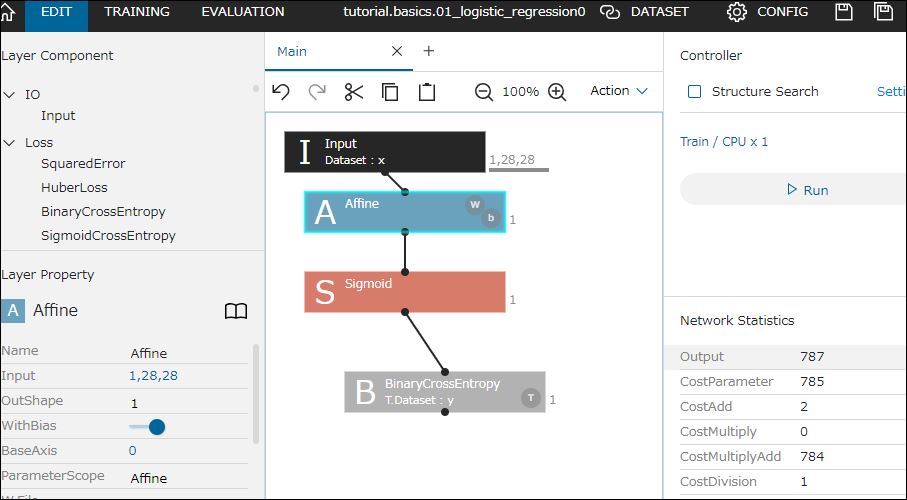Click the Run button
This screenshot has width=907, height=500.
[x=794, y=190]
